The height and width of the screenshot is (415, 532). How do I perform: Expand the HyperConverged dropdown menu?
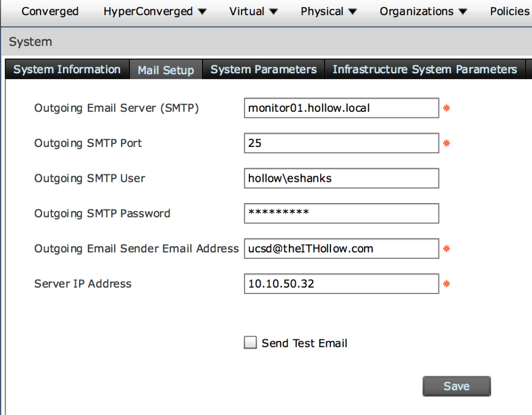pyautogui.click(x=155, y=11)
